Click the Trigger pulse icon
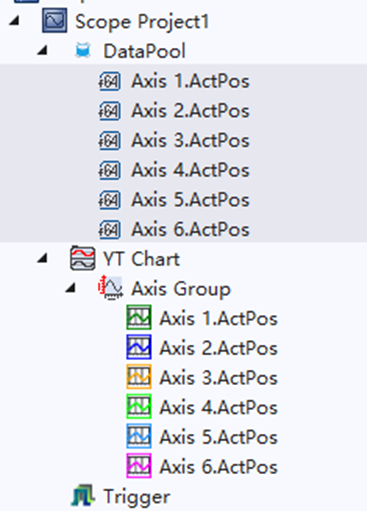Viewport: 367px width, 511px height. point(82,496)
